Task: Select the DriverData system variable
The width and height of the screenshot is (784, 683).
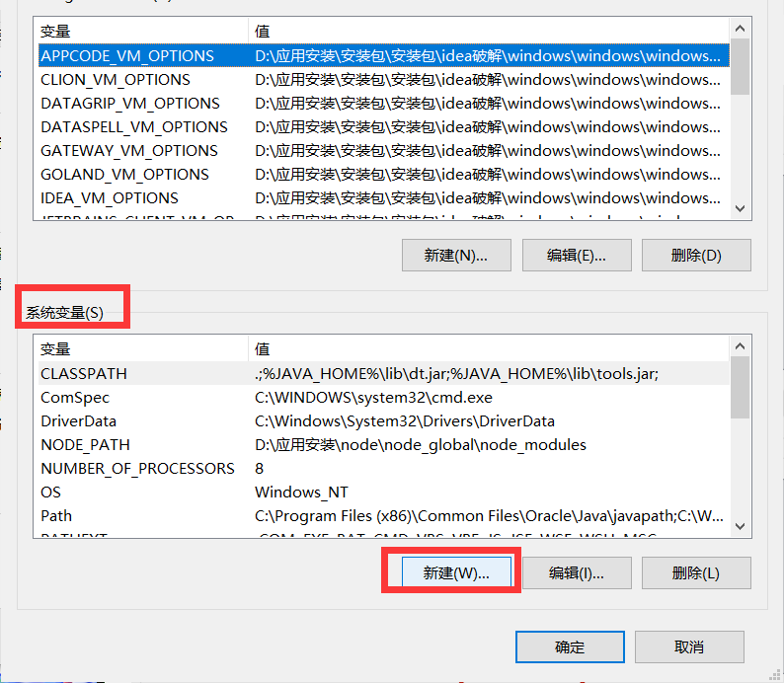Action: (x=383, y=421)
